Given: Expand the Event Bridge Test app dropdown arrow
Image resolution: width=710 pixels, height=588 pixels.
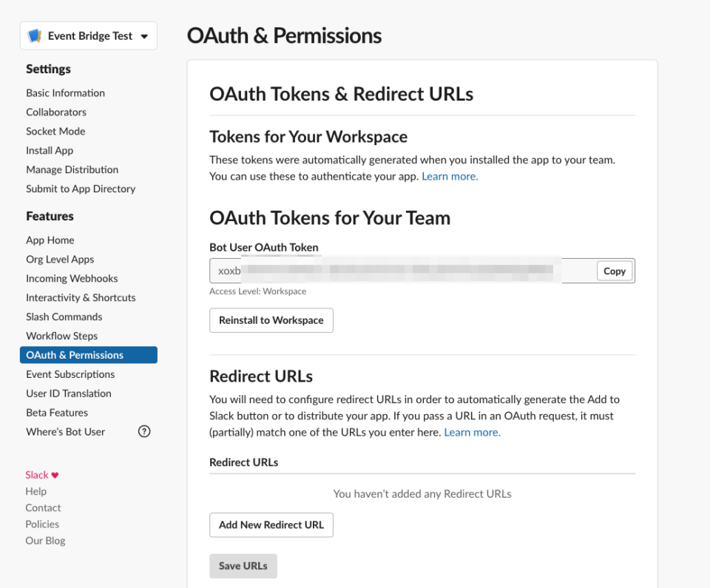Looking at the screenshot, I should [x=144, y=36].
